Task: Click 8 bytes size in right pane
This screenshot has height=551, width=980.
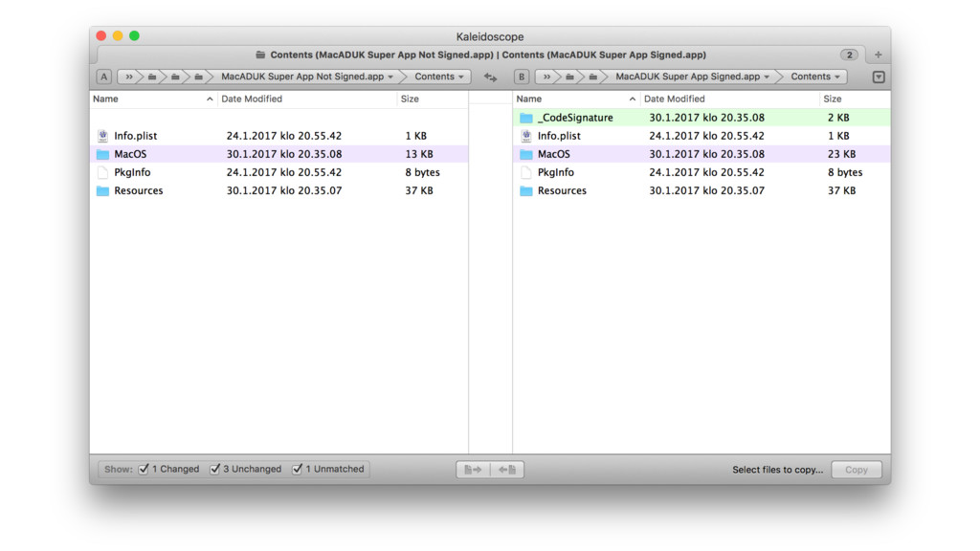Action: [845, 172]
